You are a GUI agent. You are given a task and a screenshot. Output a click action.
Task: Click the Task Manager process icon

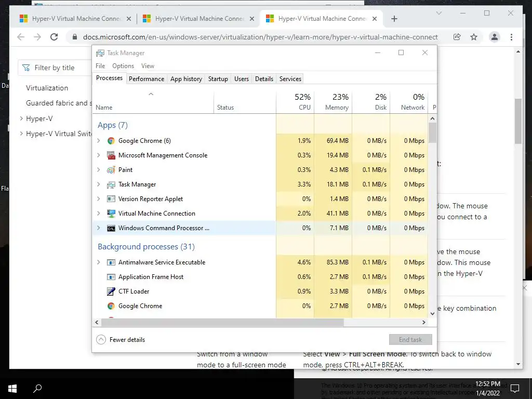111,184
